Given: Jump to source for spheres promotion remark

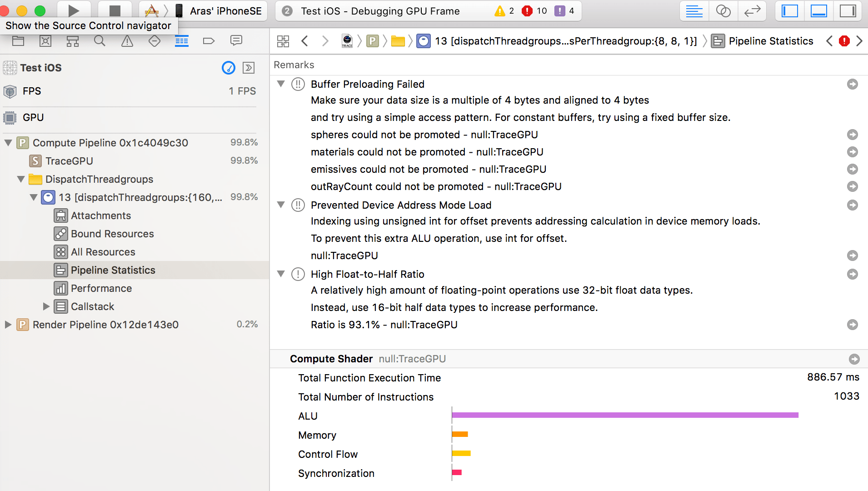Looking at the screenshot, I should click(x=853, y=135).
